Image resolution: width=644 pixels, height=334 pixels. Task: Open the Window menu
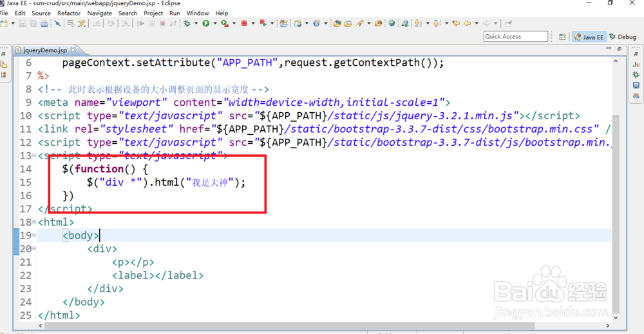197,13
